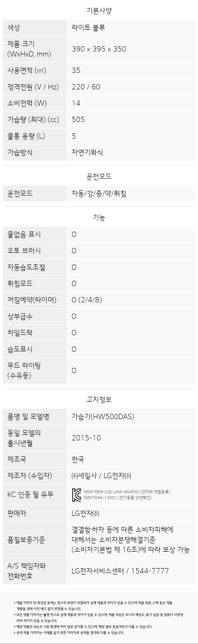The image size is (198, 644).
Task: Click the ㈜세일사 / LG전자㈜ manufacturer text
Action: [x=101, y=476]
